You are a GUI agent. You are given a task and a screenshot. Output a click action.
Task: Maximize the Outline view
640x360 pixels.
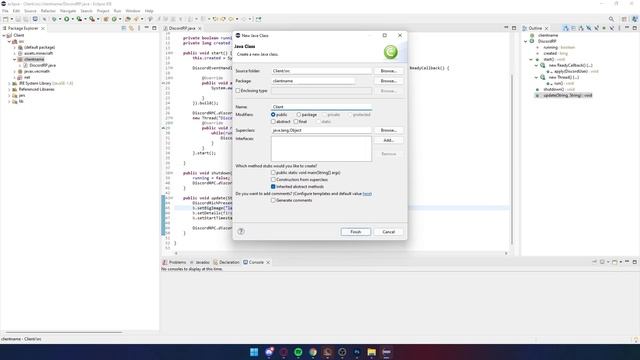(635, 28)
